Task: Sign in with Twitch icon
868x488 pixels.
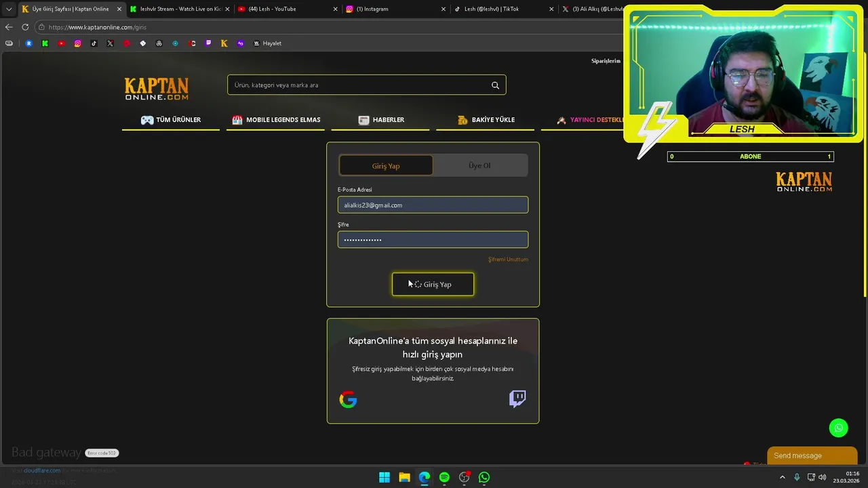Action: (517, 399)
